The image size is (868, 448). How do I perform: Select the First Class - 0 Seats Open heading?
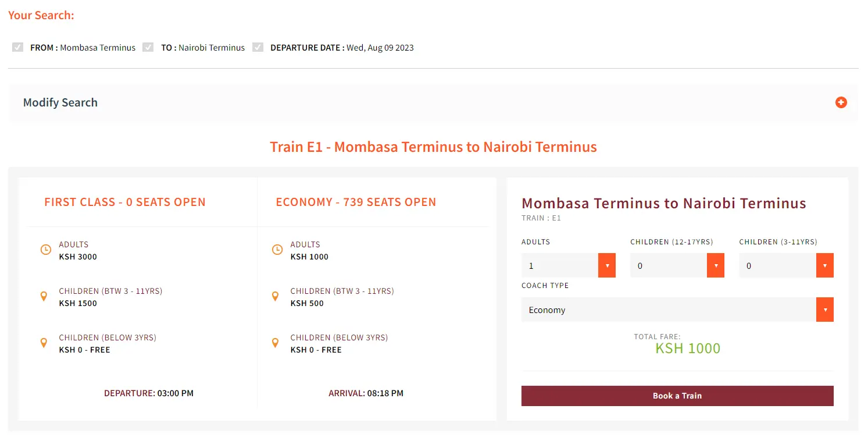pos(125,202)
